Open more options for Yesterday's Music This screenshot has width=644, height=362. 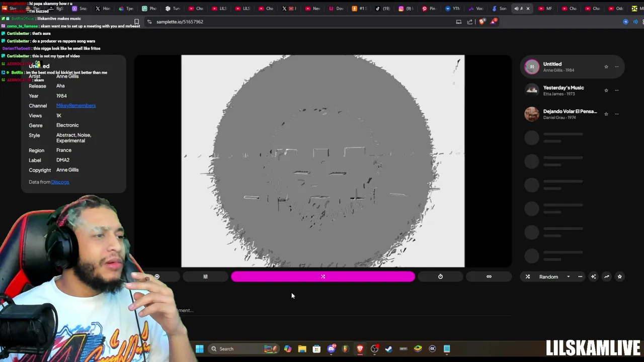(617, 90)
